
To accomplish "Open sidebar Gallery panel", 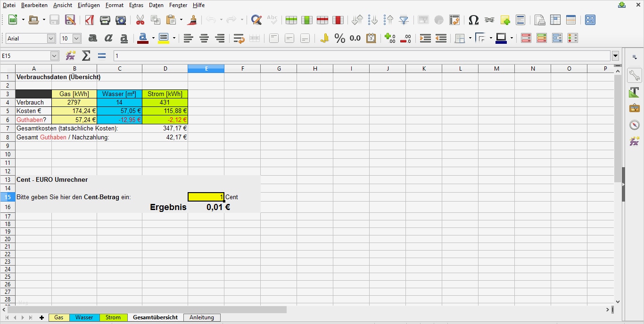I will coord(635,108).
